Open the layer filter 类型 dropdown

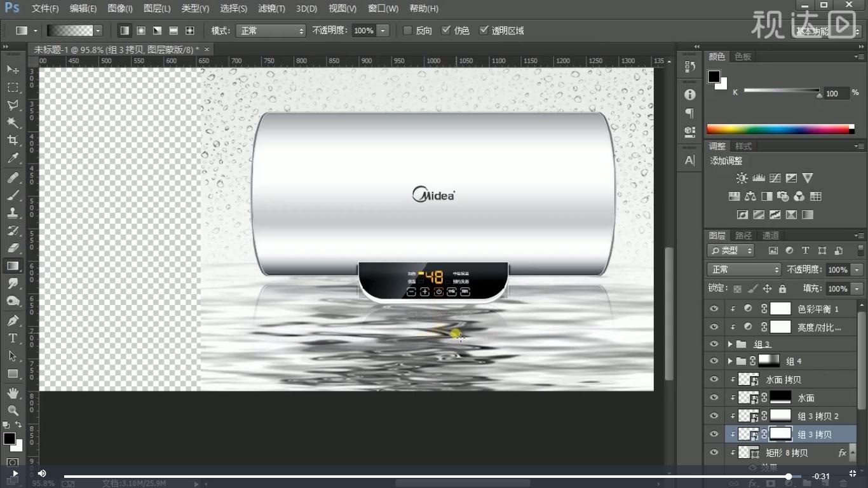(x=731, y=250)
